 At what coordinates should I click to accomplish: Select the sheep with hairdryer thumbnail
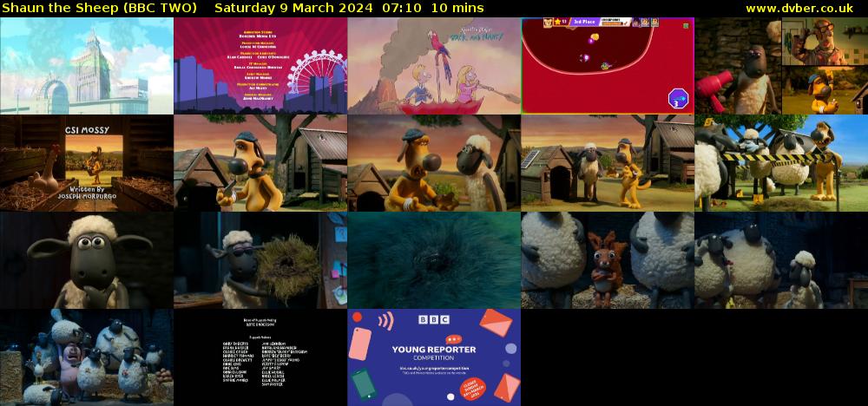tap(781, 66)
